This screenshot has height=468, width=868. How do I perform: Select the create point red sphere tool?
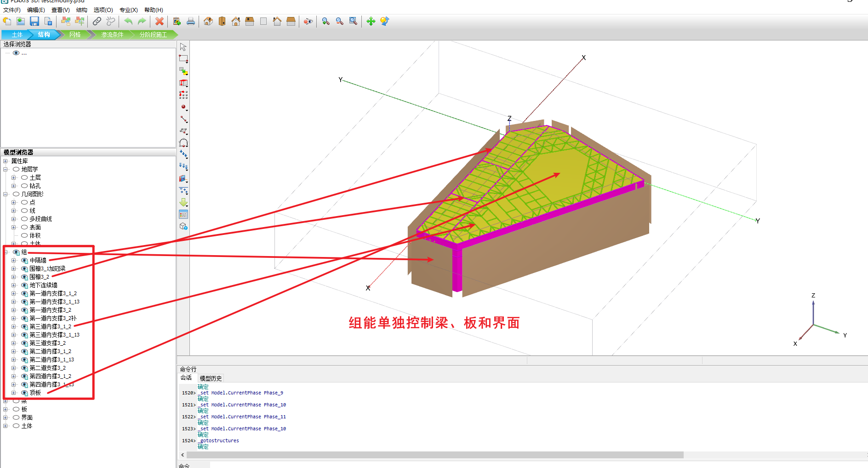click(183, 107)
